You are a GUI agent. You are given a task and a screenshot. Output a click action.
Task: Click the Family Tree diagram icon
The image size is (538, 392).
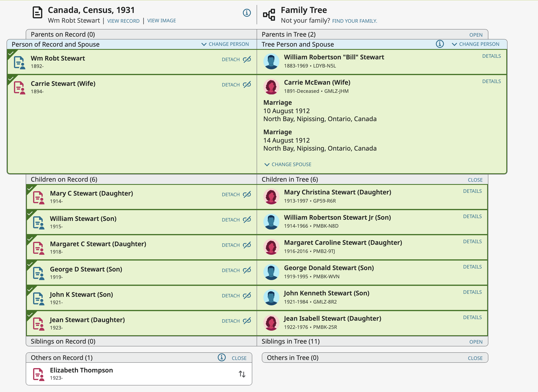point(269,15)
